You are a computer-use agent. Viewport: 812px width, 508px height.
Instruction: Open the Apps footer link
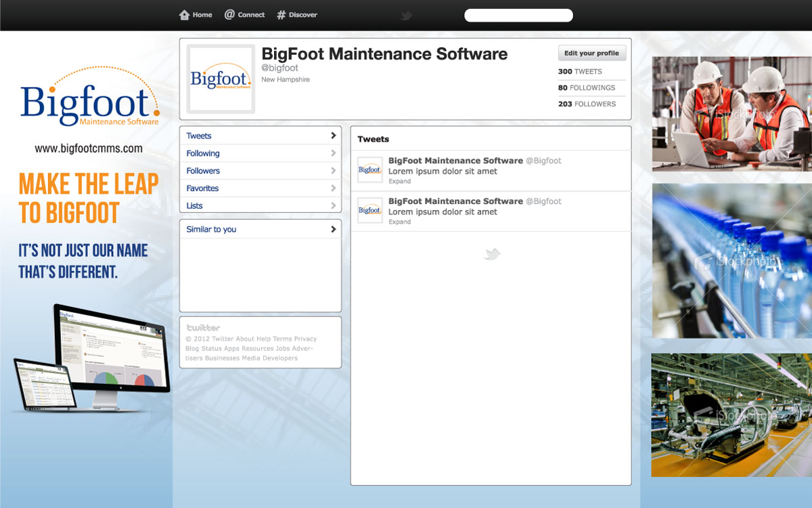click(x=231, y=348)
